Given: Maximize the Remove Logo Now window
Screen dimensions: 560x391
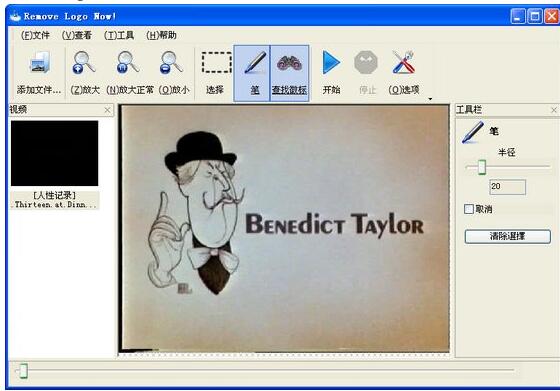Looking at the screenshot, I should [535, 16].
